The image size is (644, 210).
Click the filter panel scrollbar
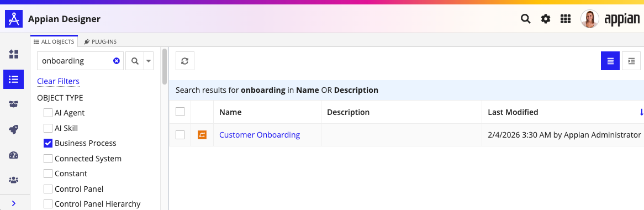tap(165, 66)
